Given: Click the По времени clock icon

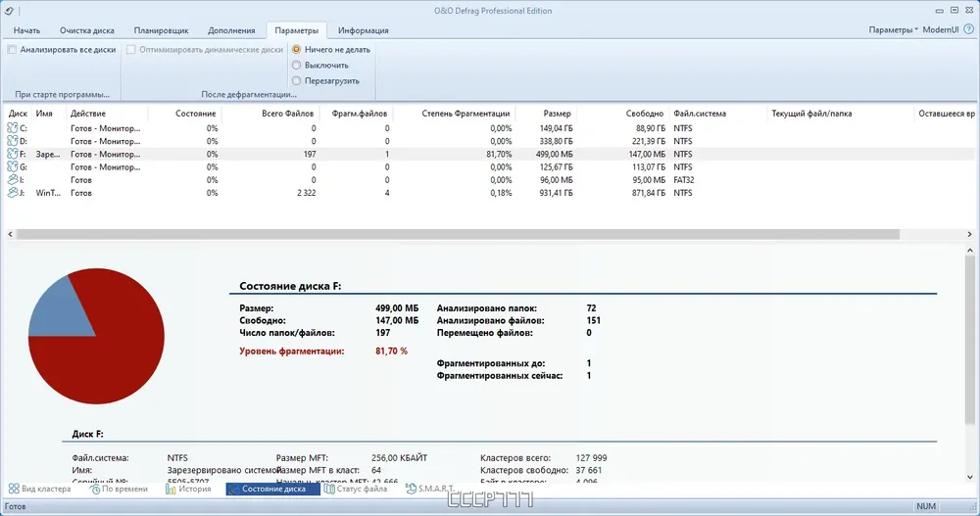Looking at the screenshot, I should tap(95, 489).
